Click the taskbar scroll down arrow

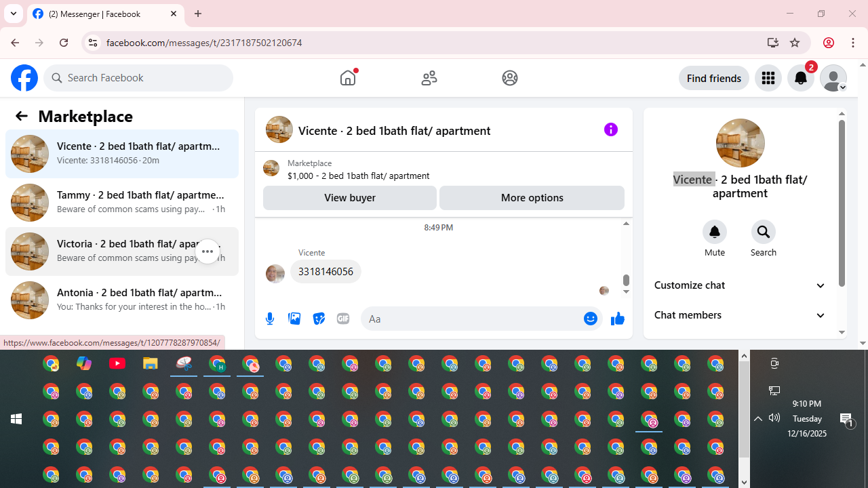tap(744, 482)
